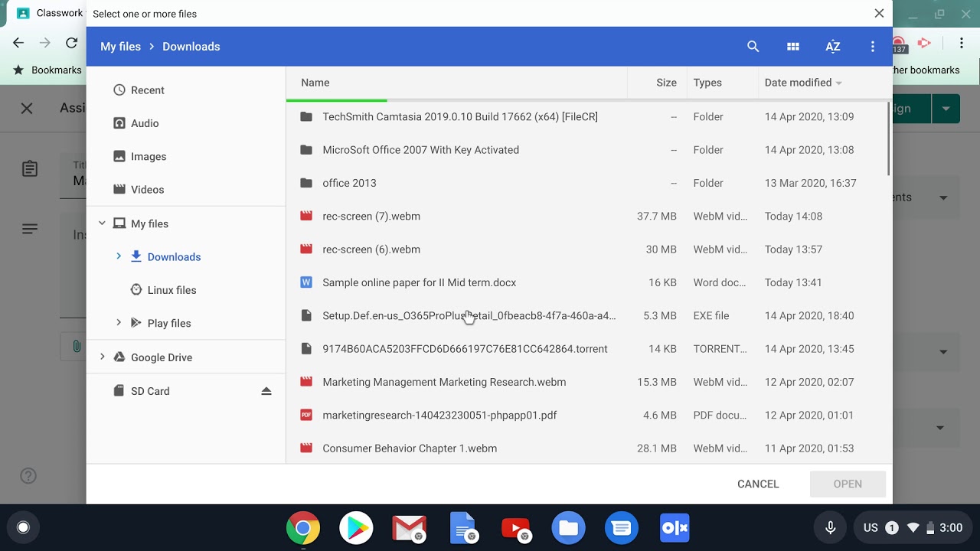This screenshot has height=551, width=980.
Task: Open Messages from the shelf
Action: coord(622,528)
